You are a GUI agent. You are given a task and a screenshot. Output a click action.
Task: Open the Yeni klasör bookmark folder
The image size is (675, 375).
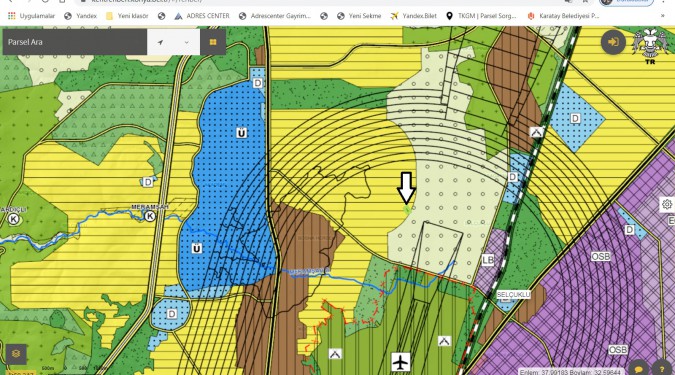coord(127,16)
